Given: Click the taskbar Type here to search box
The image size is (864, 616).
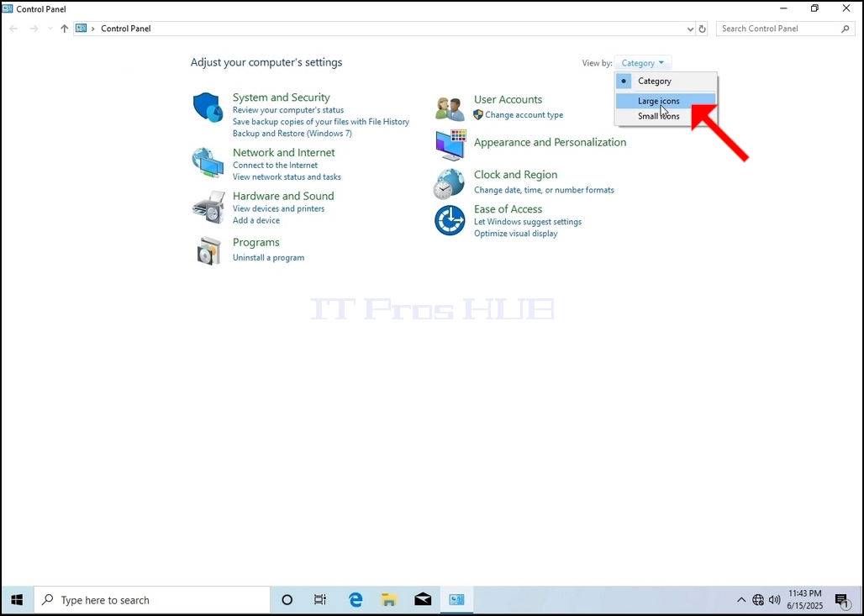Looking at the screenshot, I should tap(152, 600).
